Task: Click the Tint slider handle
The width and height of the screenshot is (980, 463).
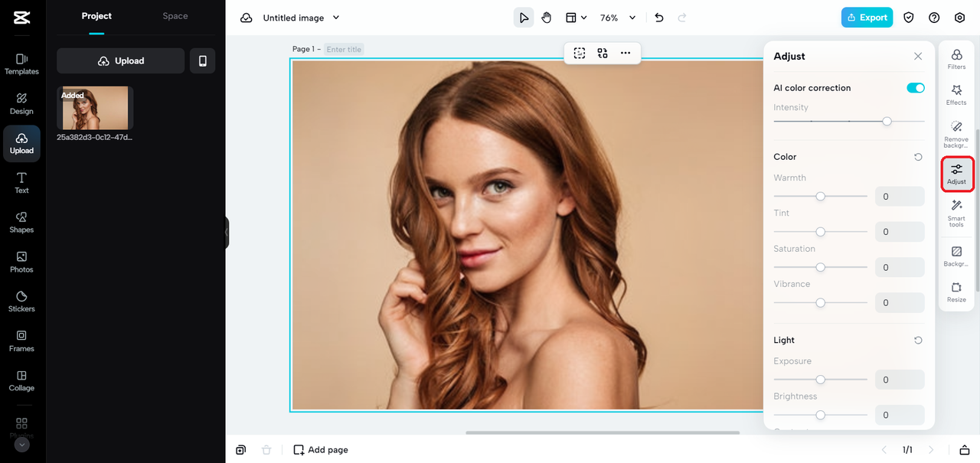Action: click(x=820, y=232)
